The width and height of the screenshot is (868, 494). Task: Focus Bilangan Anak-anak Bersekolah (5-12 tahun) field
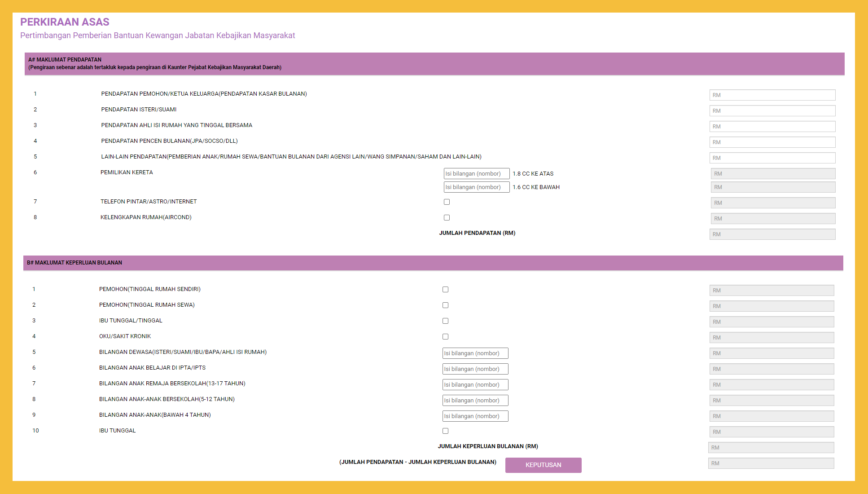tap(475, 401)
